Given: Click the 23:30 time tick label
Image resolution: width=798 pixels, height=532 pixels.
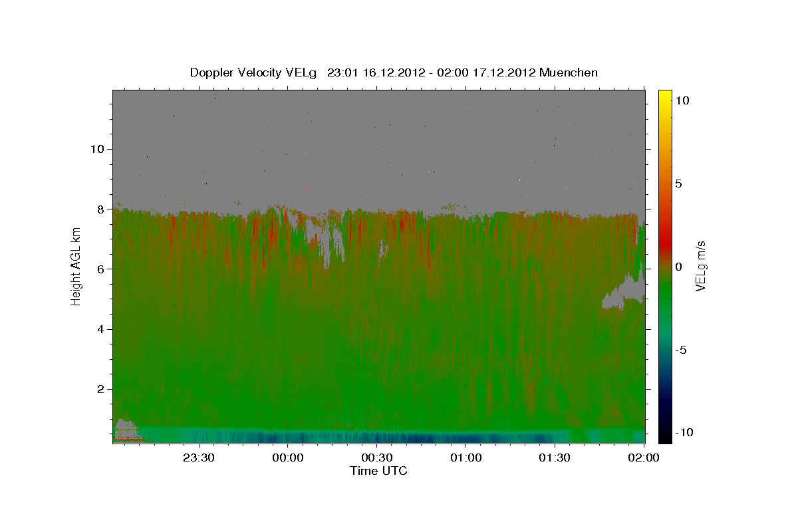Looking at the screenshot, I should (x=198, y=458).
